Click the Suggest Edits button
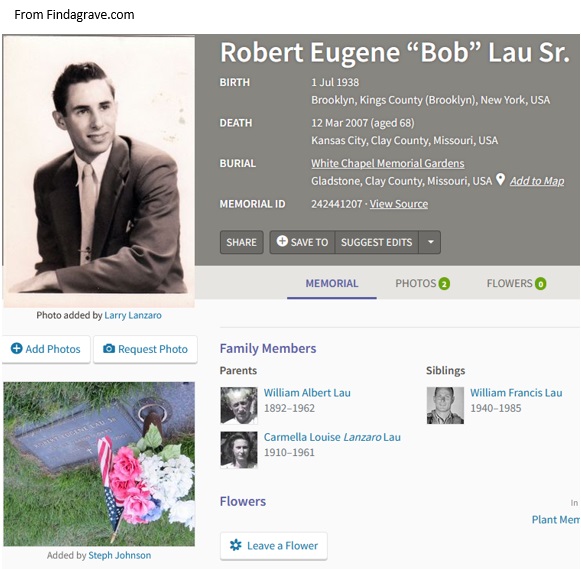Image resolution: width=581 pixels, height=569 pixels. click(376, 242)
